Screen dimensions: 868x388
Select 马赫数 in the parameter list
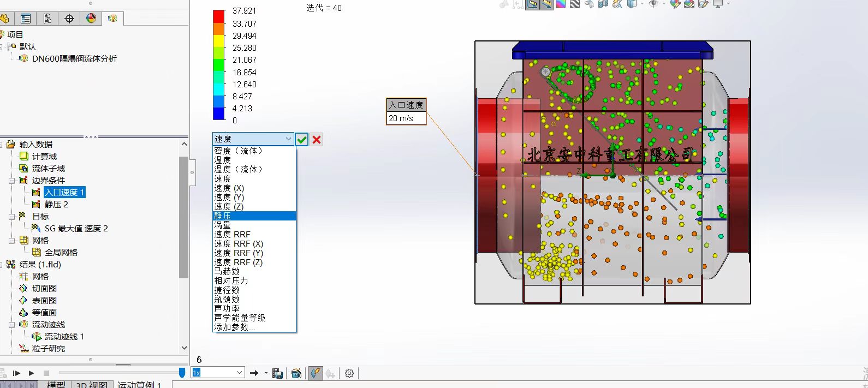[254, 272]
